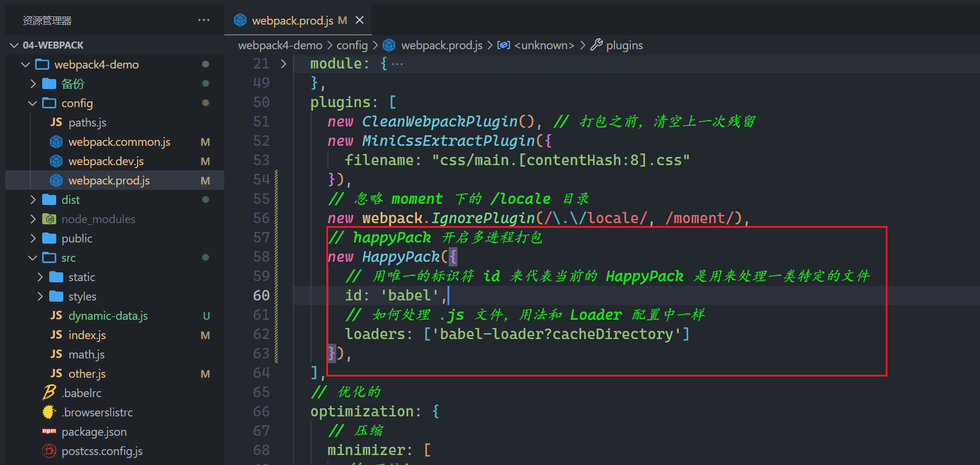Viewport: 980px width, 465px height.
Task: Place cursor on loaders: babel-loader?cacheDirectory line
Action: 518,334
